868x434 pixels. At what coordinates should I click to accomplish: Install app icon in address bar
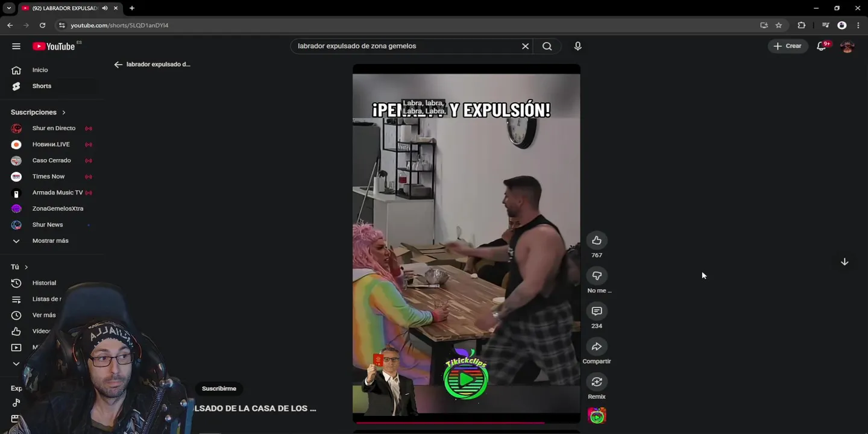(x=764, y=25)
